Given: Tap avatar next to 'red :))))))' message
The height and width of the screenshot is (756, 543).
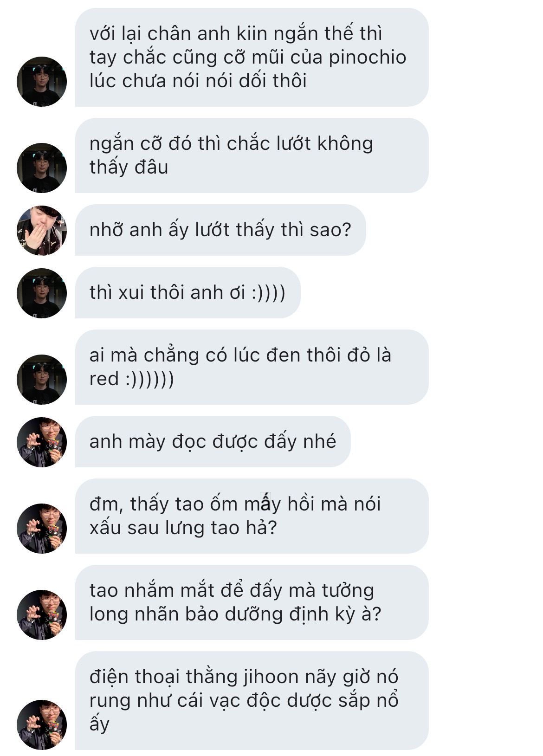Looking at the screenshot, I should pyautogui.click(x=42, y=380).
